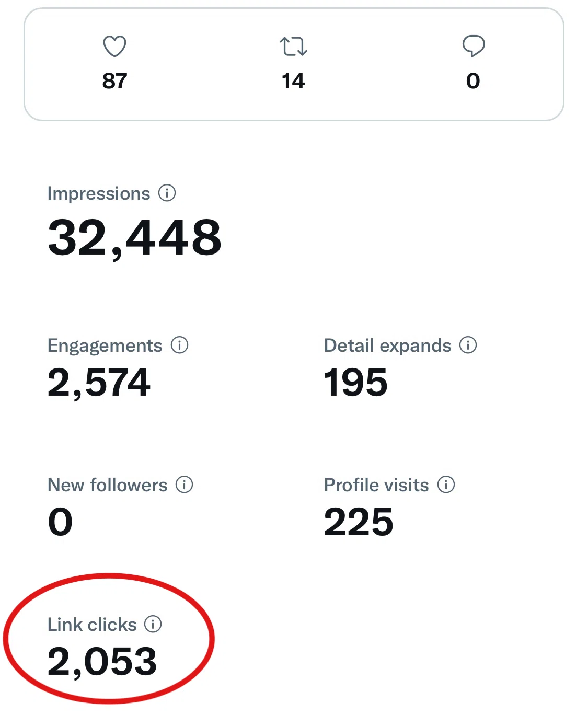Click the Impressions label
Viewport: 588px width, 715px height.
(99, 193)
